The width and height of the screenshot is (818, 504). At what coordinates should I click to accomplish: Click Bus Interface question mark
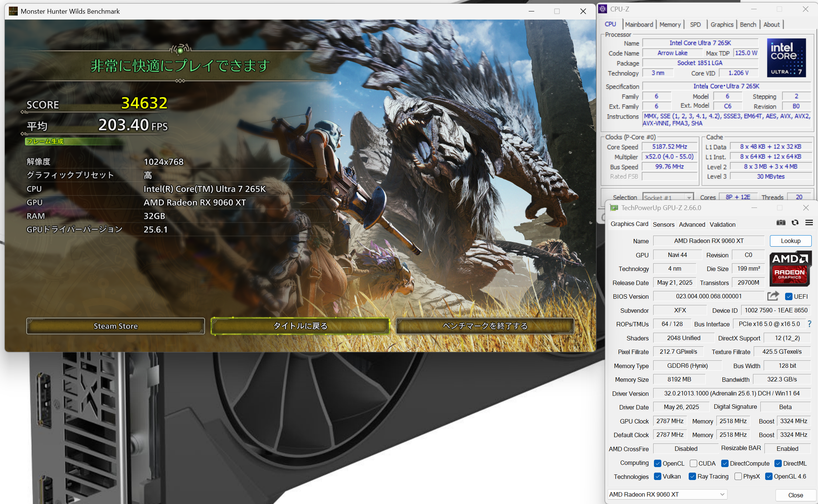[x=810, y=324]
